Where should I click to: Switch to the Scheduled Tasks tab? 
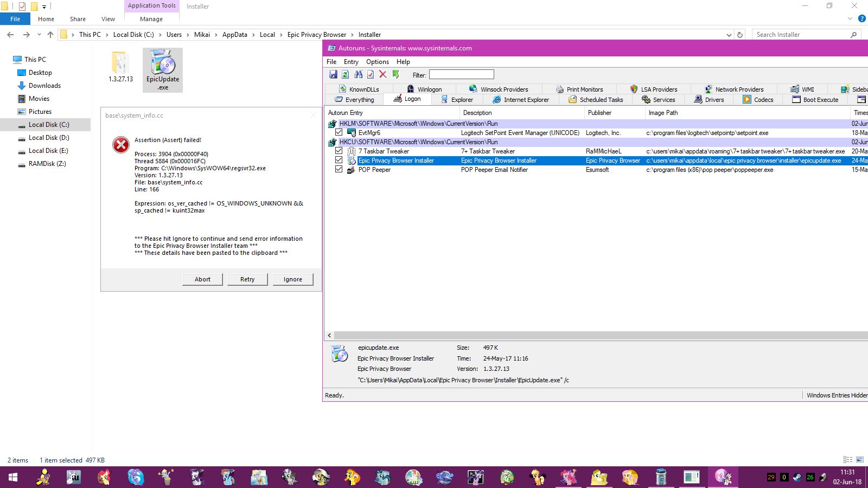[596, 100]
